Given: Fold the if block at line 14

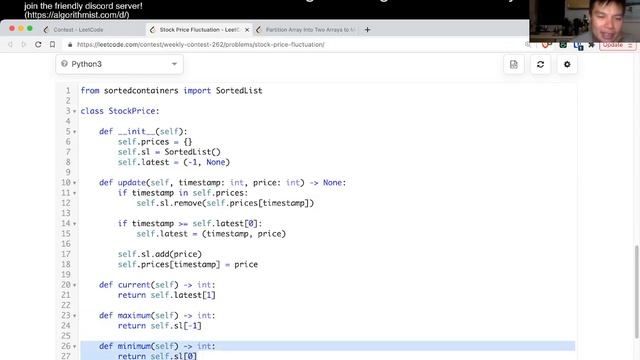Looking at the screenshot, I should click(x=74, y=223).
